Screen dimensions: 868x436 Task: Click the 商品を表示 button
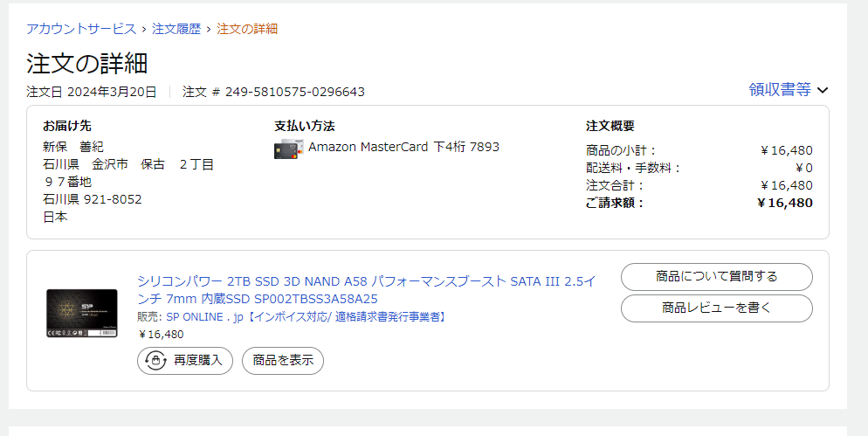(x=282, y=360)
